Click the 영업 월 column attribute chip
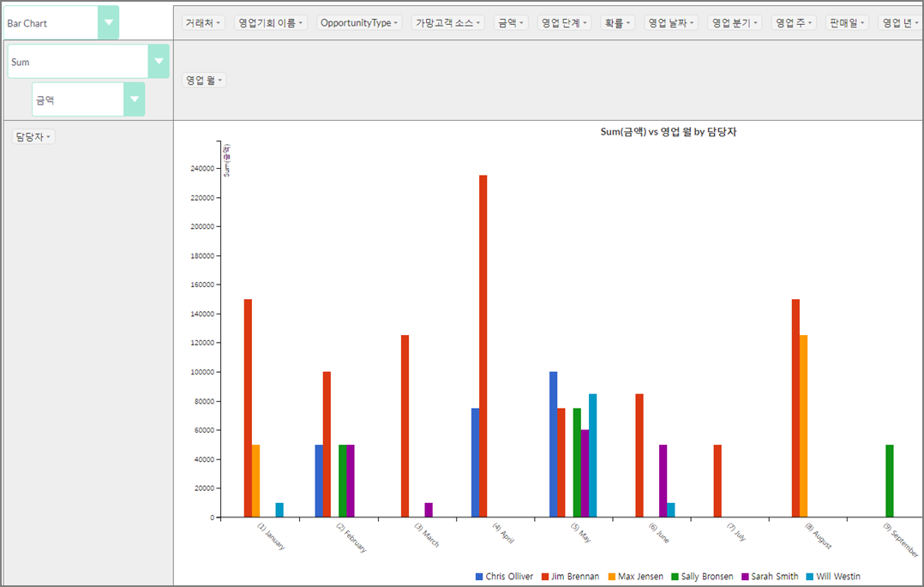The image size is (924, 587). click(205, 80)
